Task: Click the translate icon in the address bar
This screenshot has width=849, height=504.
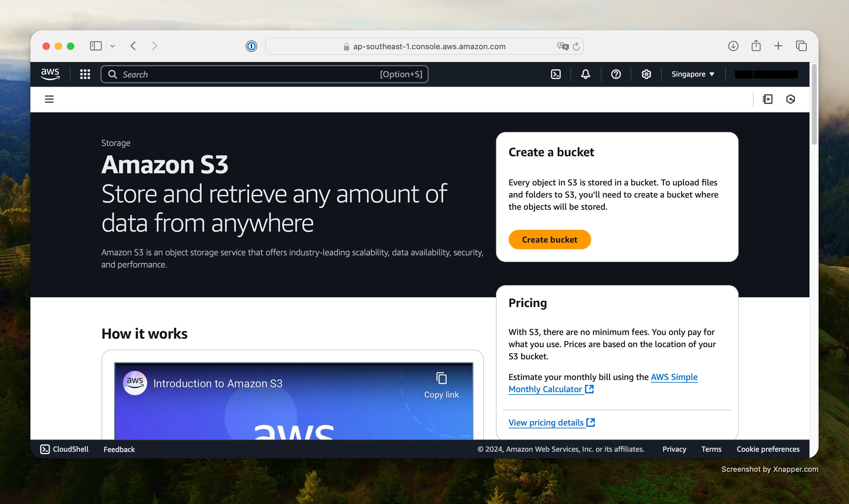Action: pos(563,46)
